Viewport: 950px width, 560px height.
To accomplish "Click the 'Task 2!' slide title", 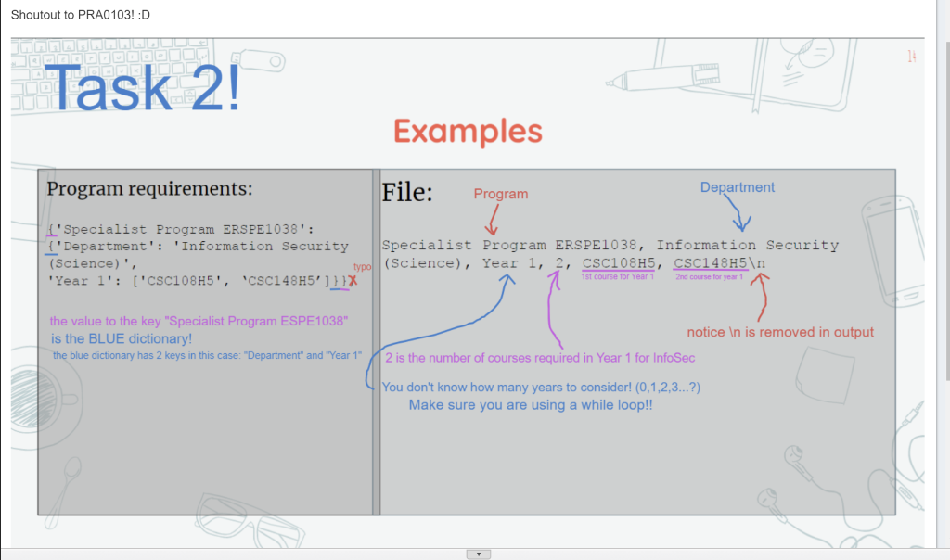I will click(x=143, y=88).
